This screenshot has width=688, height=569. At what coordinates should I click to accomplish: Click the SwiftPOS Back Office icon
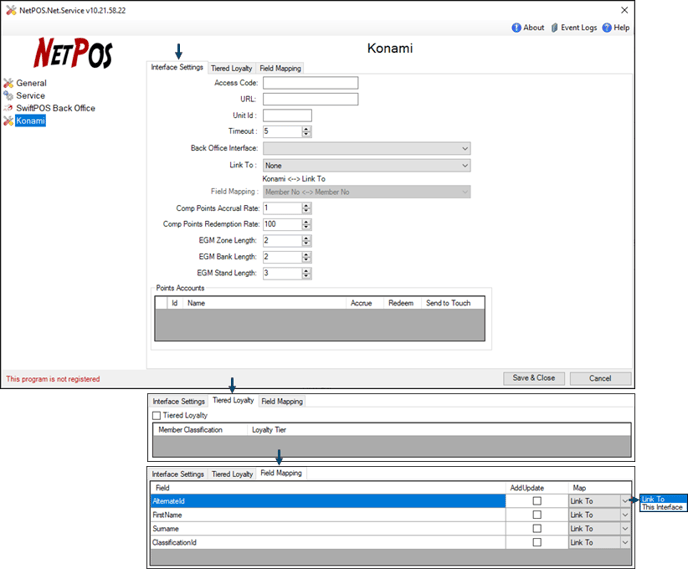[x=9, y=108]
